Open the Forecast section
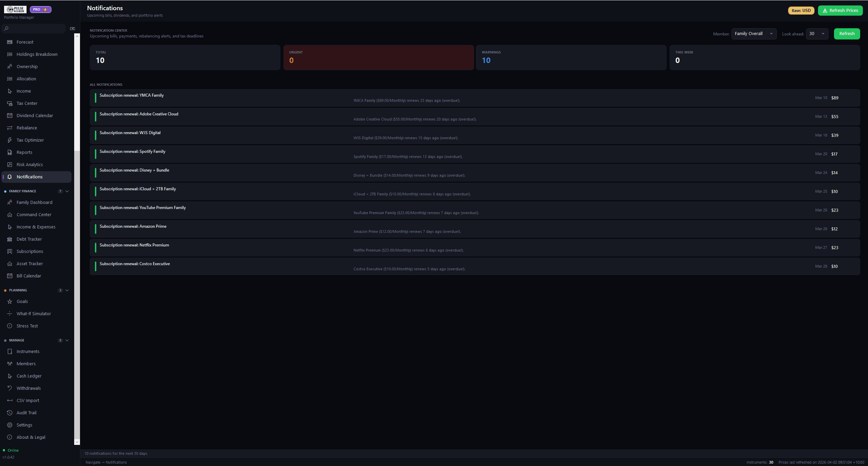This screenshot has width=868, height=466. click(25, 42)
